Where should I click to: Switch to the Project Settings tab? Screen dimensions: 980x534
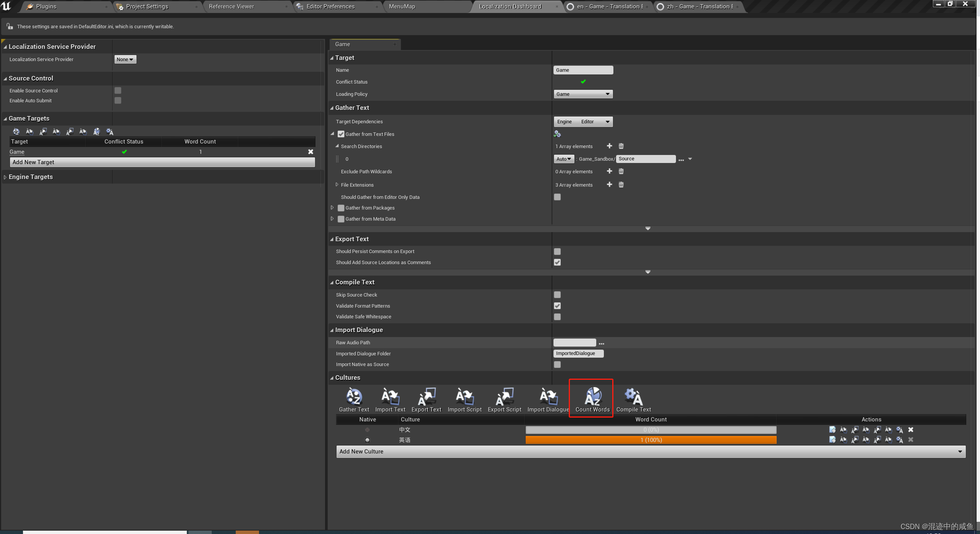[147, 6]
